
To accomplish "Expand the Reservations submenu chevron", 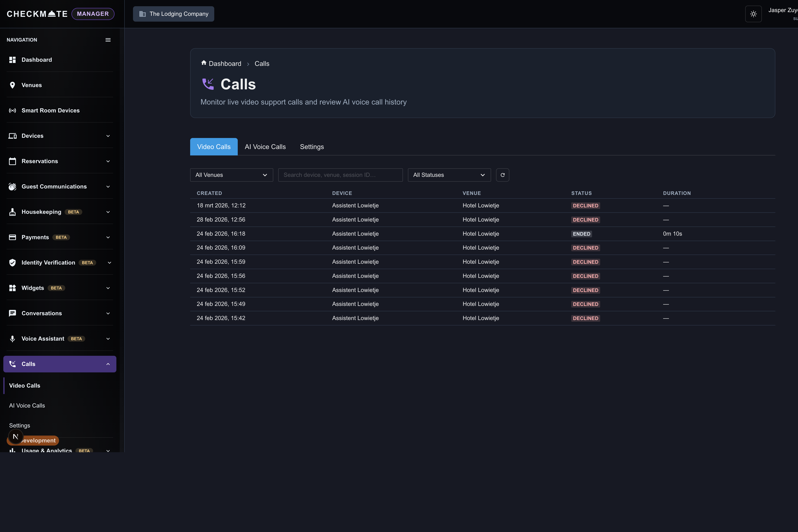I will pyautogui.click(x=108, y=161).
